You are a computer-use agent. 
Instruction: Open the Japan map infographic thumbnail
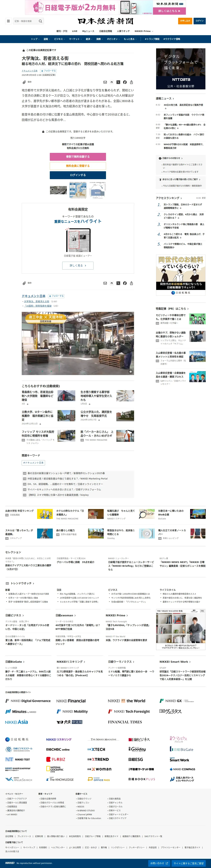click(x=78, y=190)
